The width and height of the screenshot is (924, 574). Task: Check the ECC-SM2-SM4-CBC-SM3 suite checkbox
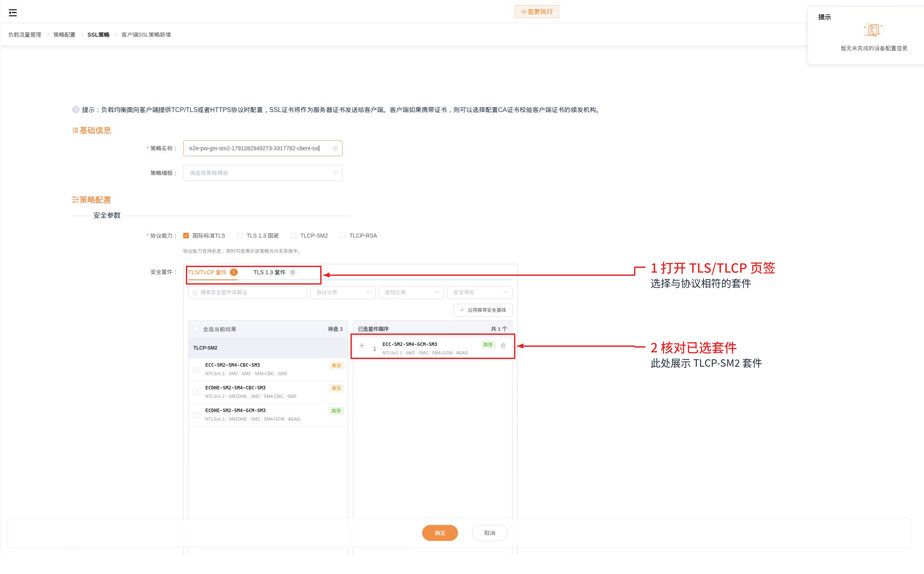tap(195, 369)
